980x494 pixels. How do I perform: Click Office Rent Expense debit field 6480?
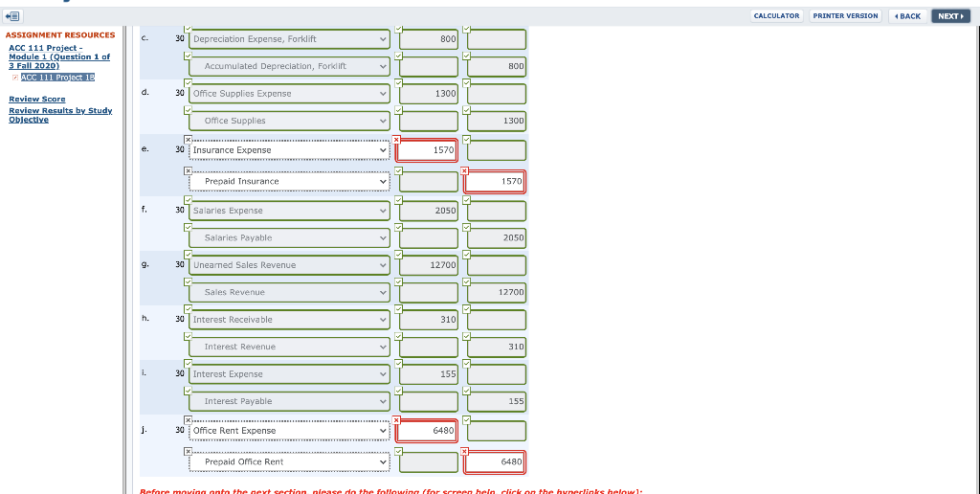[427, 431]
